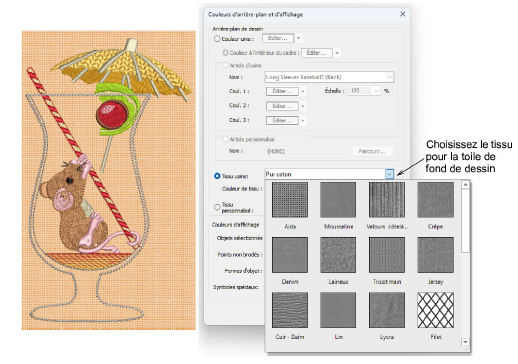Click Éditer button for Coul. 2

pos(282,106)
